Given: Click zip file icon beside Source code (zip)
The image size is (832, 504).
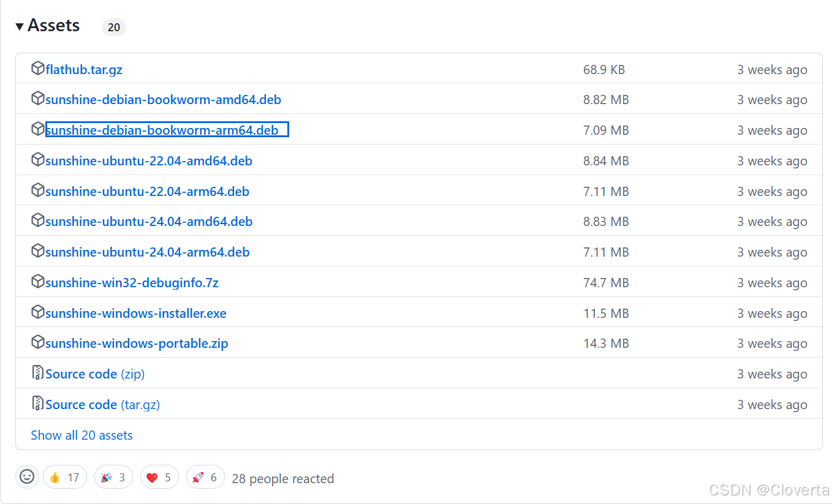Looking at the screenshot, I should click(37, 373).
